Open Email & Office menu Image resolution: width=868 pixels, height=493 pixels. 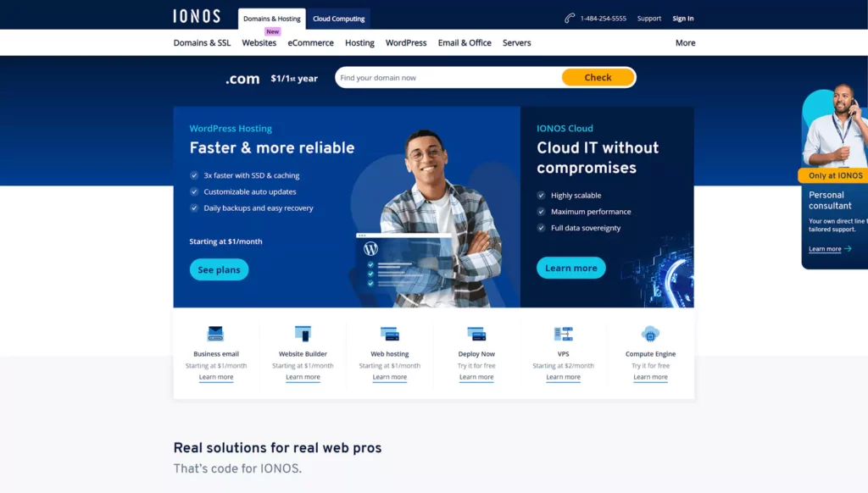[465, 42]
